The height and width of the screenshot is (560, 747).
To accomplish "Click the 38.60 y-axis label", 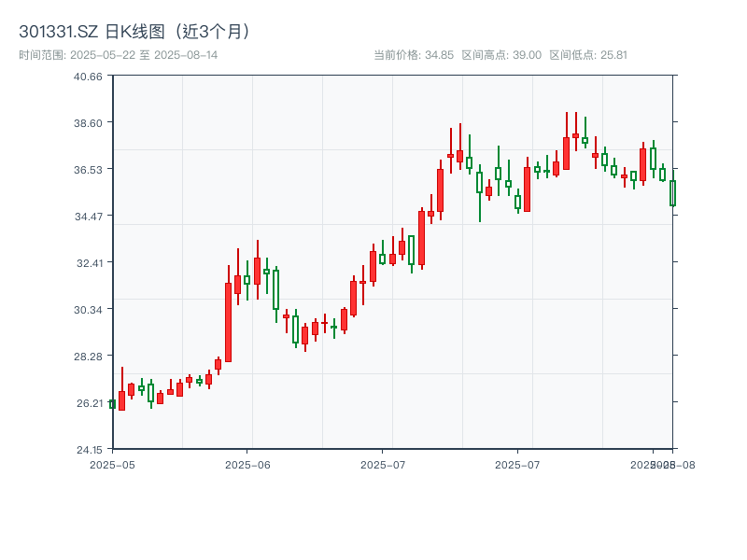I will (x=88, y=123).
